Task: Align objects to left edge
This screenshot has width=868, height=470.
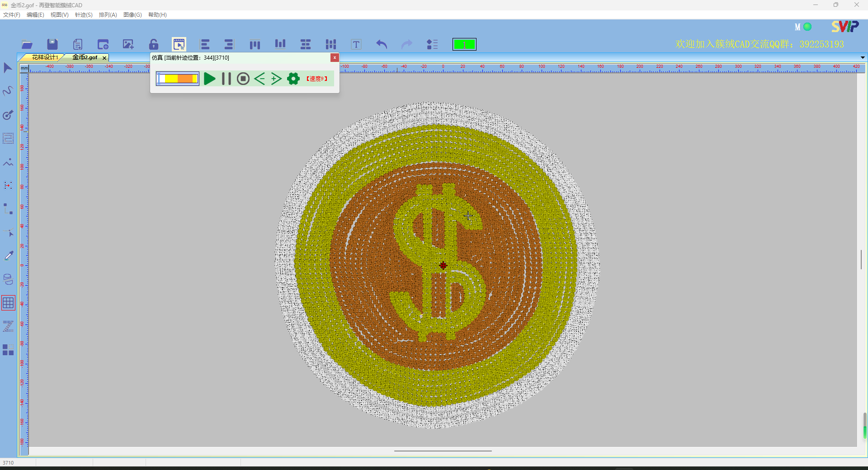Action: tap(205, 44)
